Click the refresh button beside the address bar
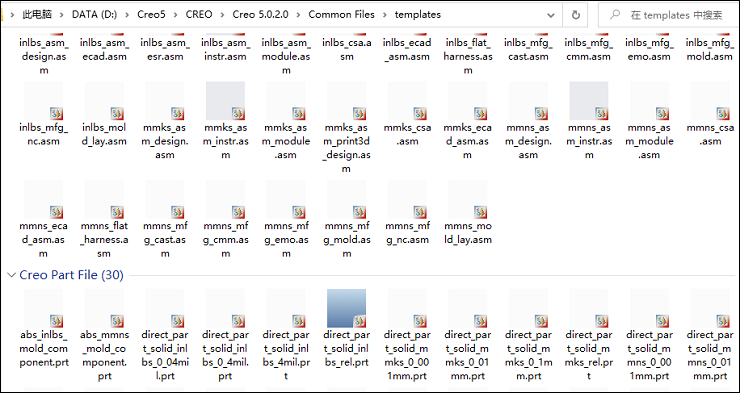 click(x=575, y=15)
